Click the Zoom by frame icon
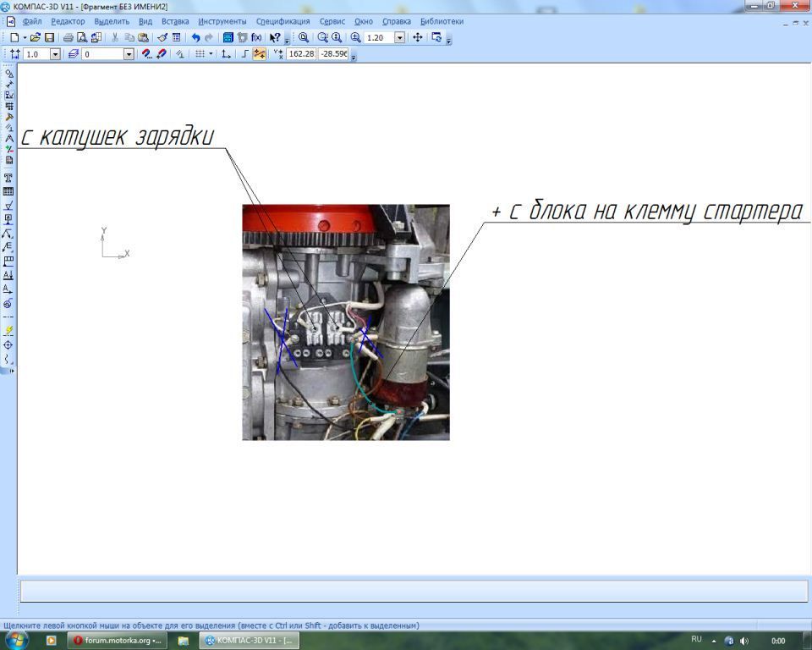 (323, 38)
